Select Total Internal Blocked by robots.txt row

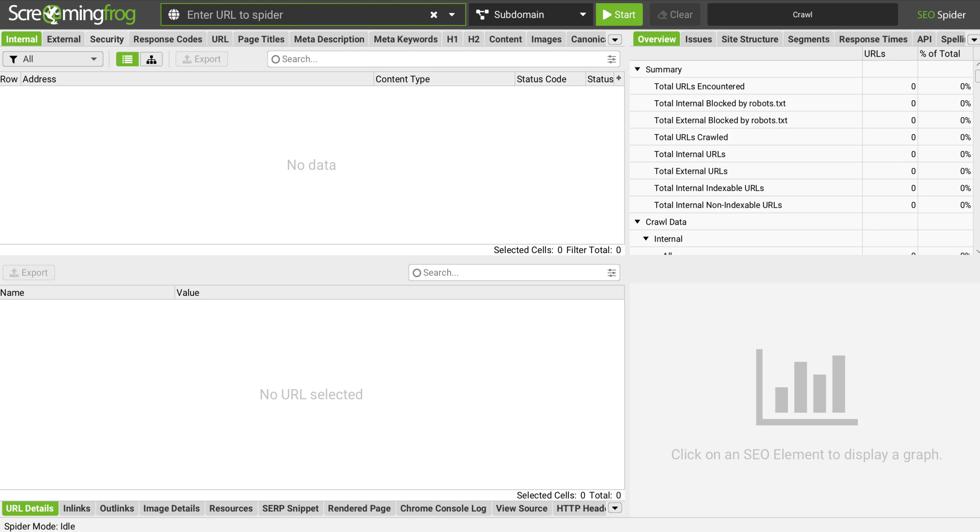[801, 103]
